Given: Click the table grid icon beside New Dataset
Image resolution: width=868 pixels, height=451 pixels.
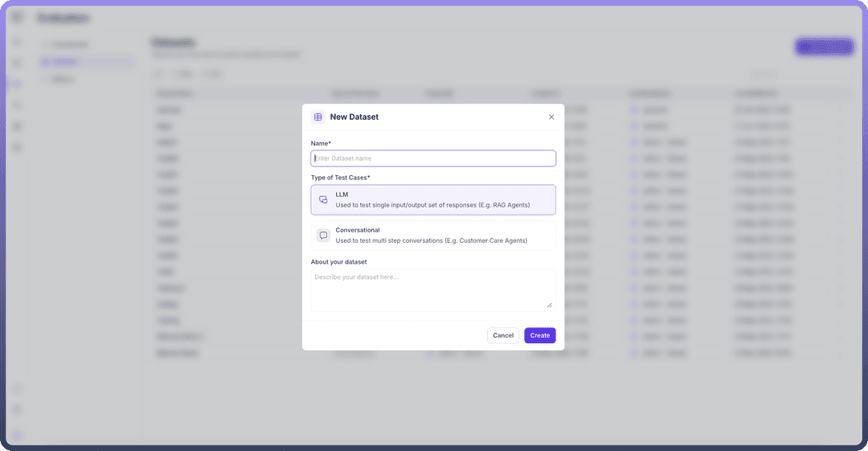Looking at the screenshot, I should coord(318,117).
